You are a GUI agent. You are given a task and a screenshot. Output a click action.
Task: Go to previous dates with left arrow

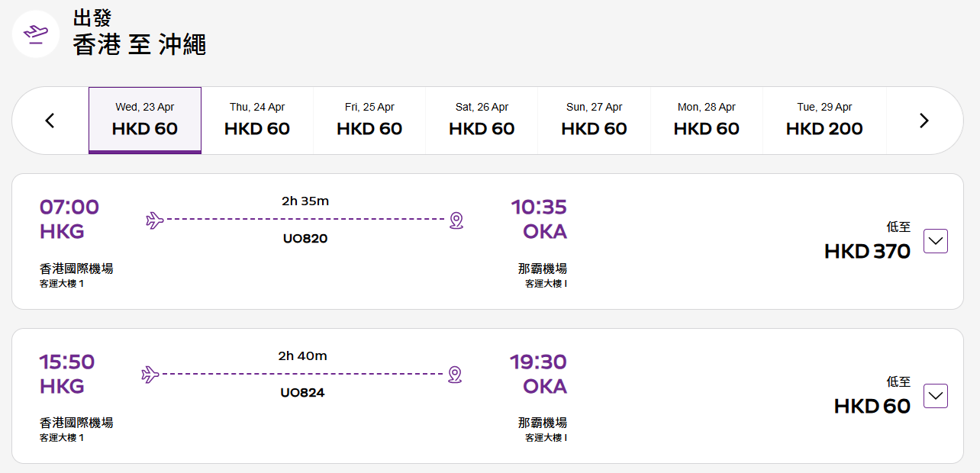click(x=50, y=121)
